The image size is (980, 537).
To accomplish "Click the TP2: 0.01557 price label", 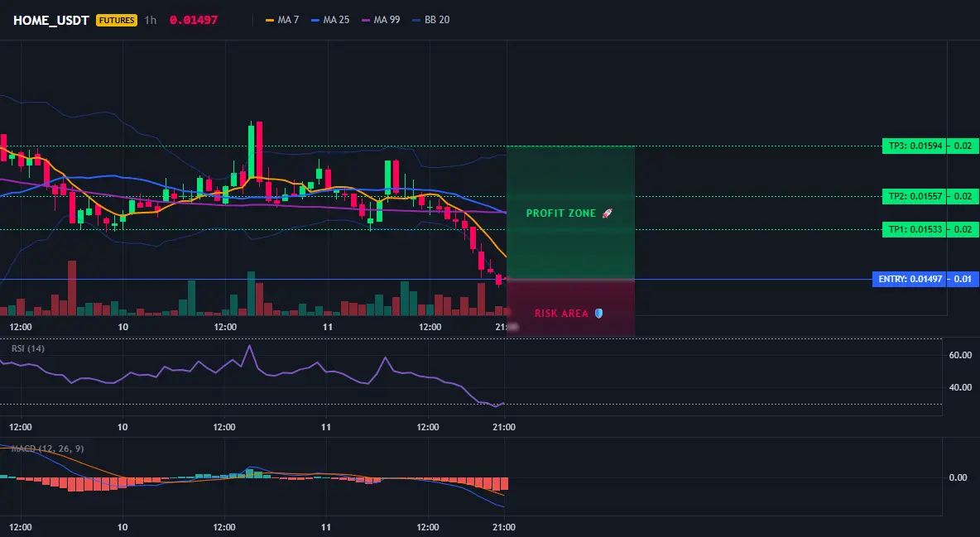I will point(914,196).
